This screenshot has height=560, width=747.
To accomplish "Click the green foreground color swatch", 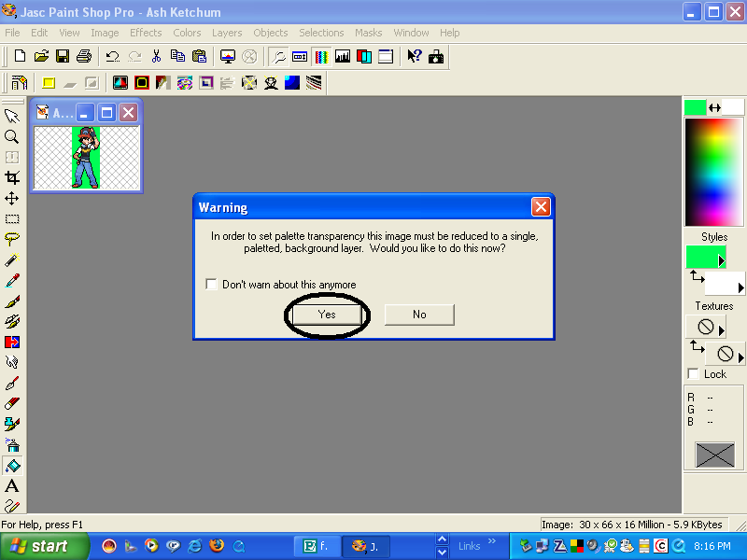I will tap(695, 107).
